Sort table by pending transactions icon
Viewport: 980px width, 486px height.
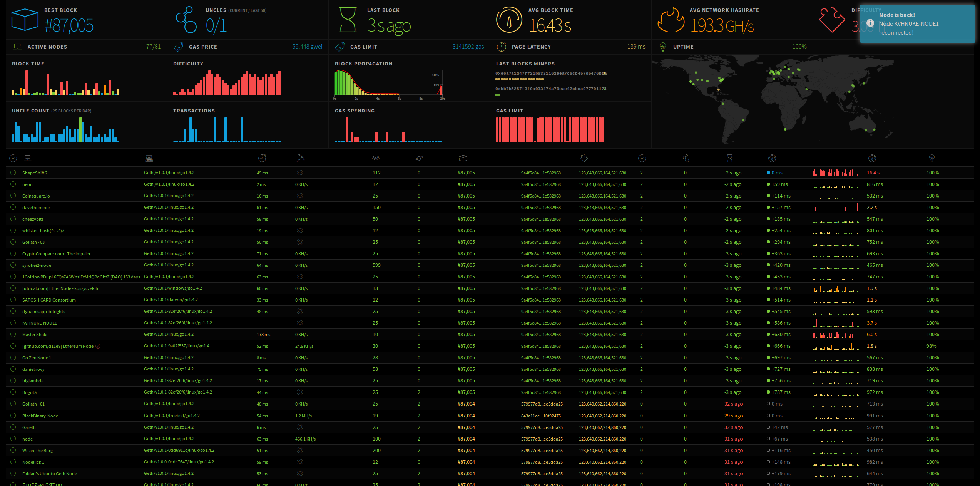tap(419, 158)
